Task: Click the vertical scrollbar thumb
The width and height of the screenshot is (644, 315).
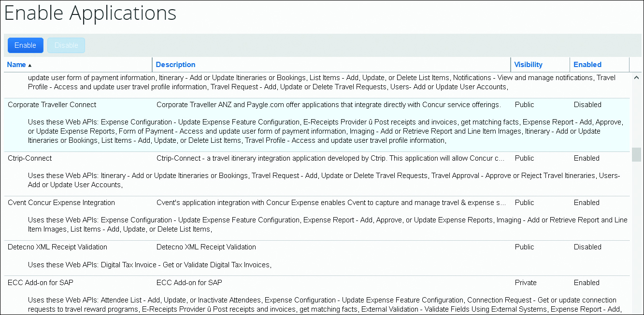Action: [636, 155]
